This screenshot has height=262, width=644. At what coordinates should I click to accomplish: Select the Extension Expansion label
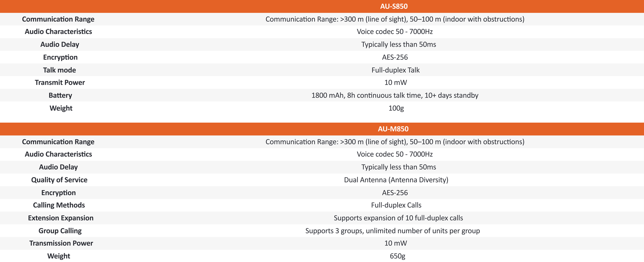(x=61, y=218)
